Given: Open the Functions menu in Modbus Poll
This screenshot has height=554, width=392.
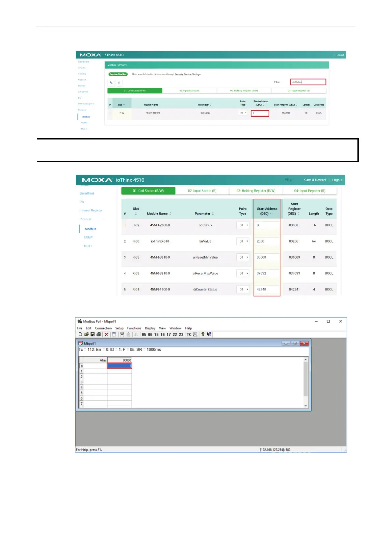Looking at the screenshot, I should click(134, 328).
